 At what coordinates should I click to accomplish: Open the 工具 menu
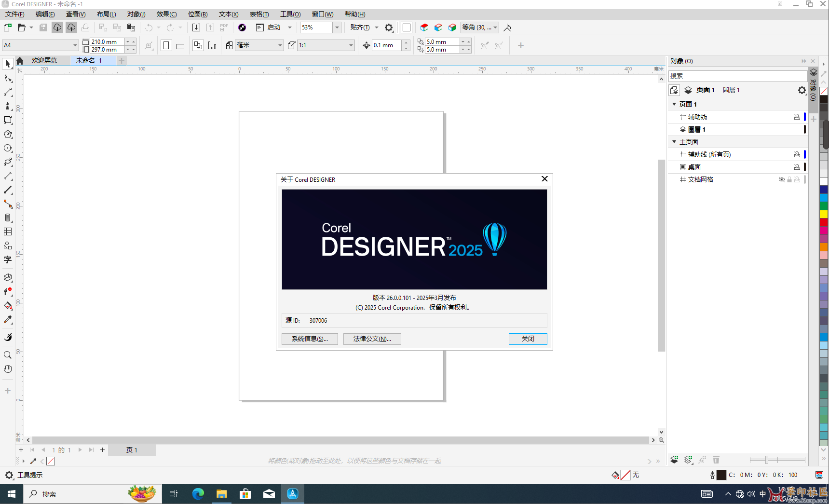(290, 14)
